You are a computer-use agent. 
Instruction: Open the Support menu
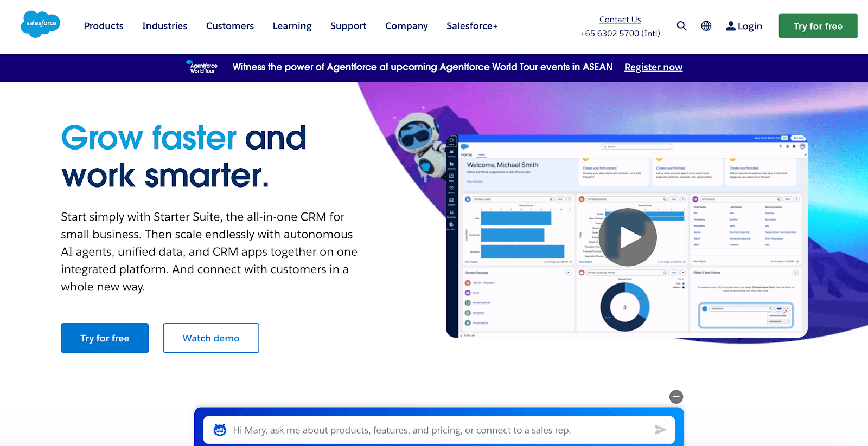point(348,26)
